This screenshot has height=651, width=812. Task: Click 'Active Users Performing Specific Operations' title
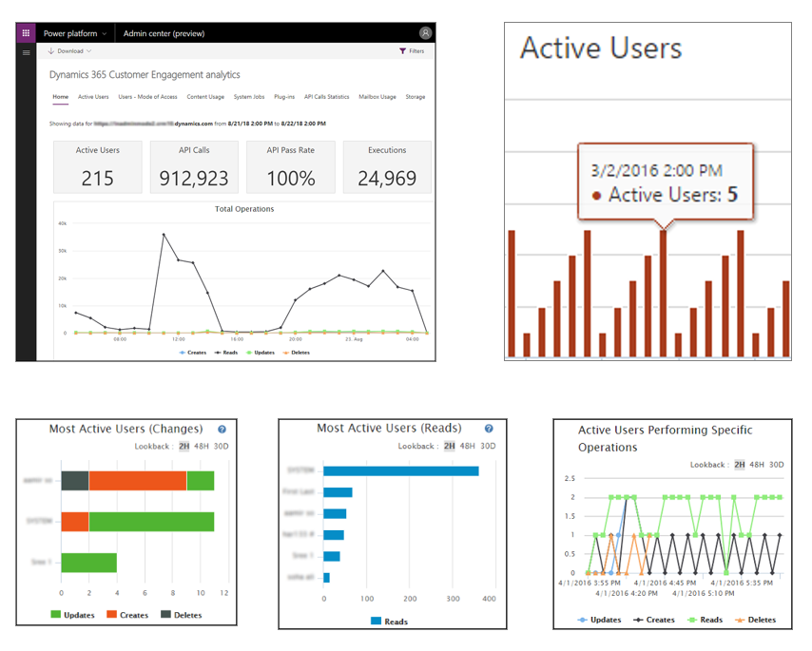665,438
